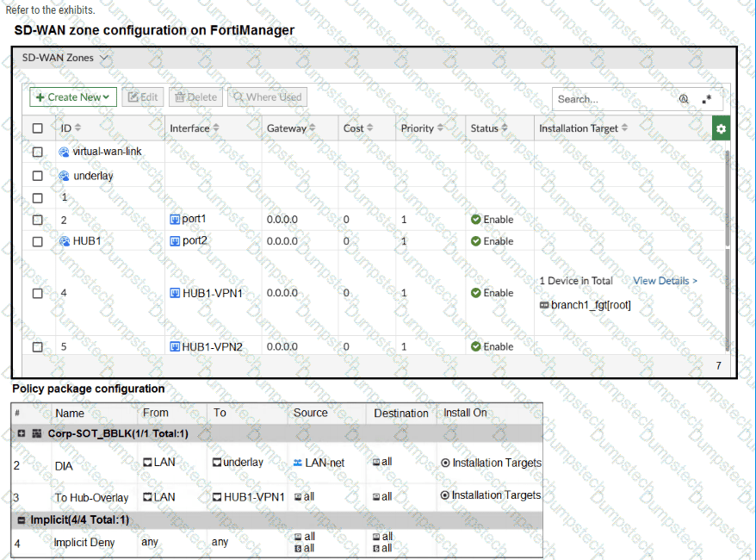Expand the SD-WAN Zones dropdown
Viewport: 756px width, 560px height.
pos(103,58)
